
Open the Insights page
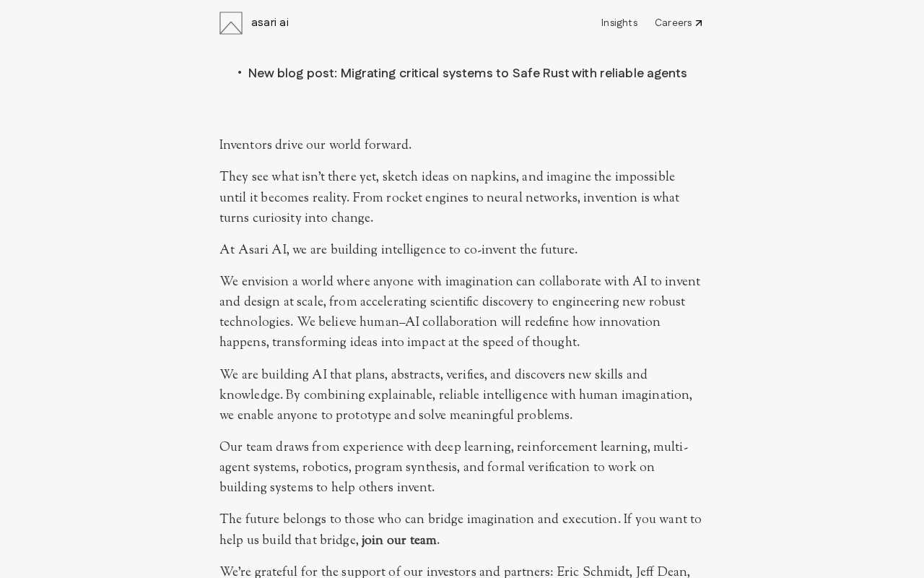[619, 23]
